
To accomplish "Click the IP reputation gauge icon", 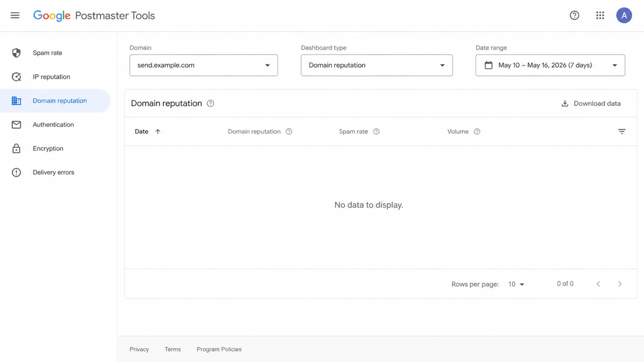I will [x=16, y=77].
